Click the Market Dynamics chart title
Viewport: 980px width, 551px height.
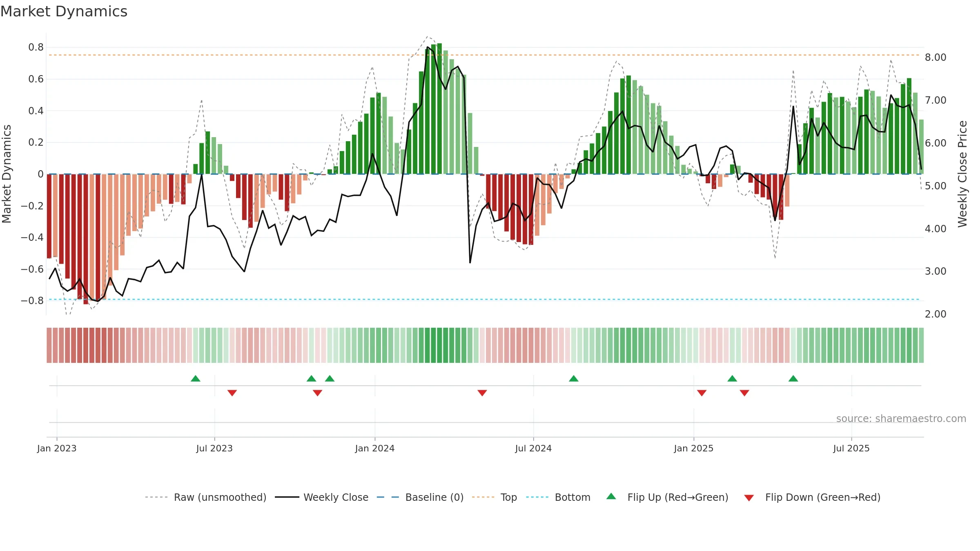click(x=64, y=11)
